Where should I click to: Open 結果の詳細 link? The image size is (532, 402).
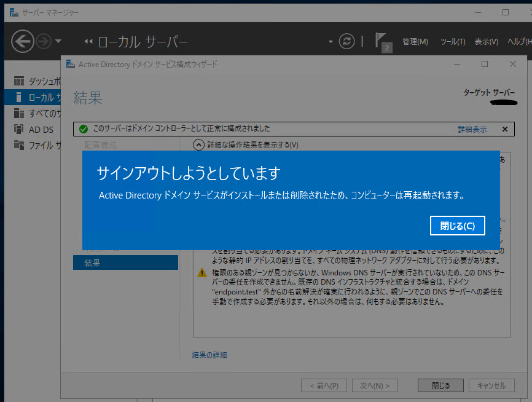(x=209, y=355)
